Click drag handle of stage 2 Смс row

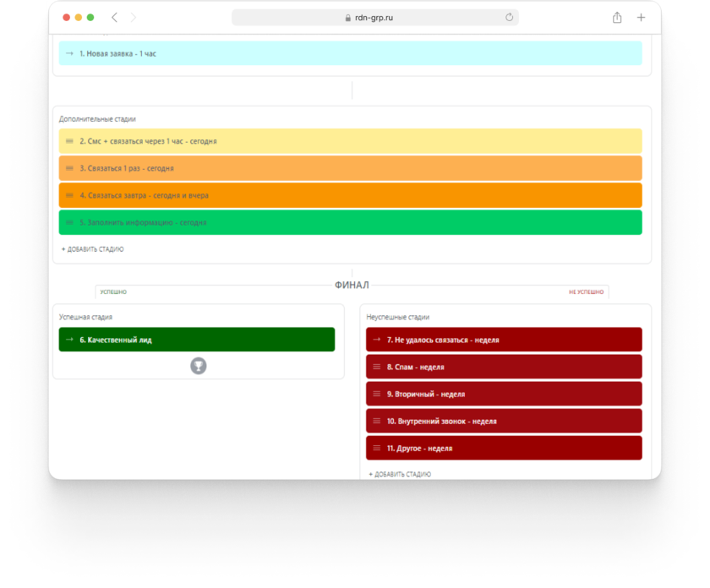tap(69, 141)
